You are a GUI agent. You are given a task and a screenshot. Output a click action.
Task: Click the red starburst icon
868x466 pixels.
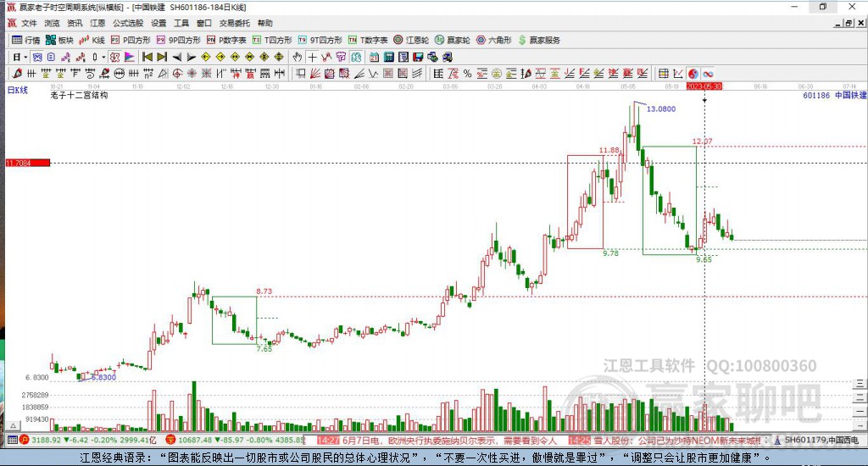(x=192, y=73)
